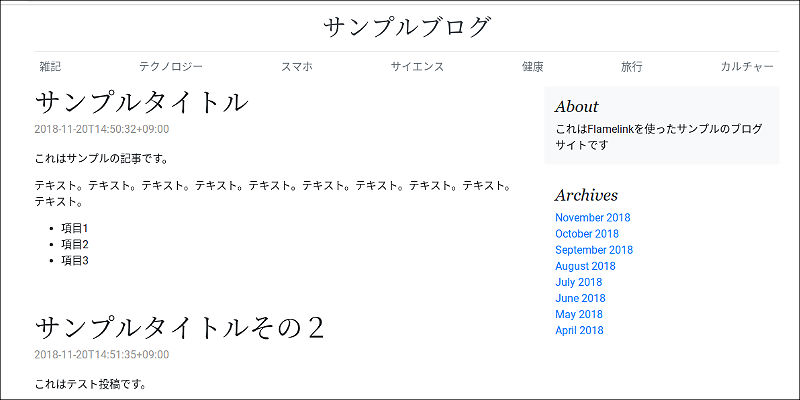The image size is (800, 400).
Task: Open the 旅行 category
Action: 632,67
